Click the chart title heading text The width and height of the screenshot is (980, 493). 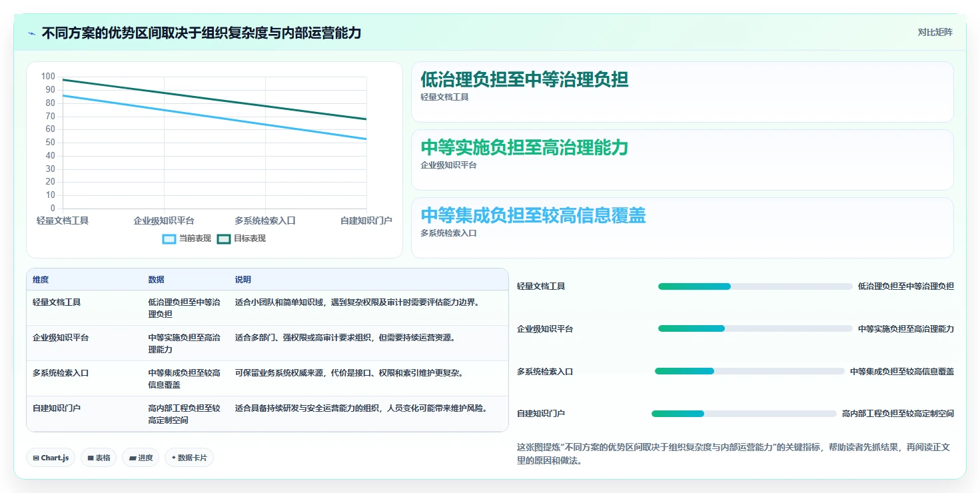coord(201,33)
